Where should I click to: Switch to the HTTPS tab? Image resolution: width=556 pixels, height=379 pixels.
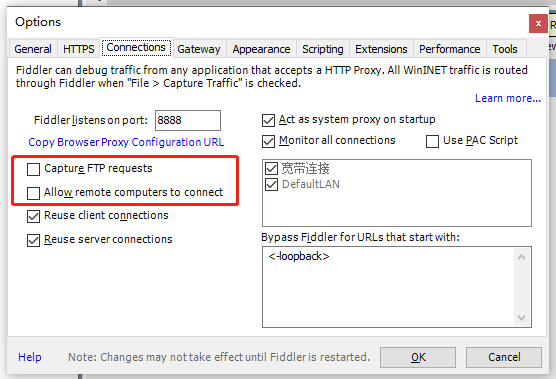tap(78, 49)
